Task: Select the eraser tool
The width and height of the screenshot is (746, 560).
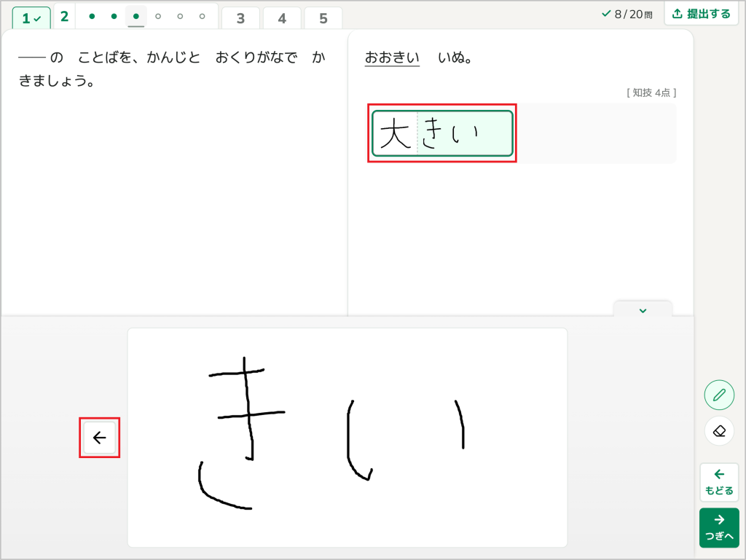Action: (x=719, y=431)
